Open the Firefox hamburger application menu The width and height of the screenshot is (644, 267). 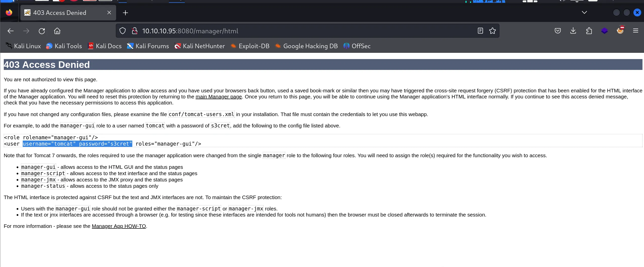(635, 31)
